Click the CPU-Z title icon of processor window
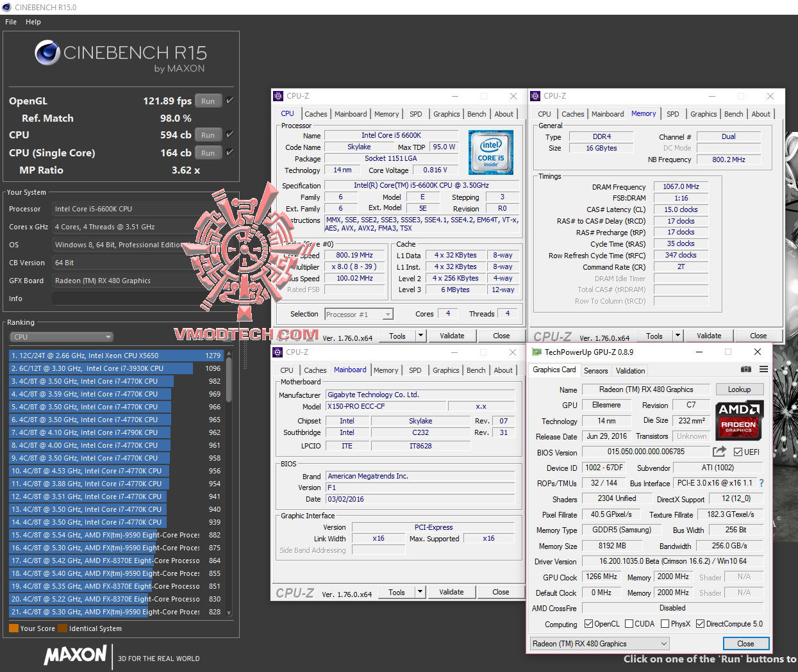Viewport: 798px width, 672px height. pyautogui.click(x=278, y=96)
